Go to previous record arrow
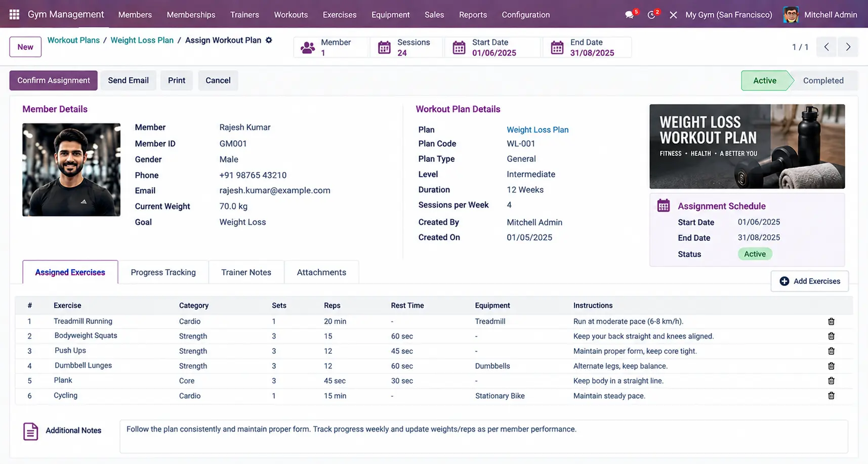Viewport: 868px width, 464px height. pos(826,47)
